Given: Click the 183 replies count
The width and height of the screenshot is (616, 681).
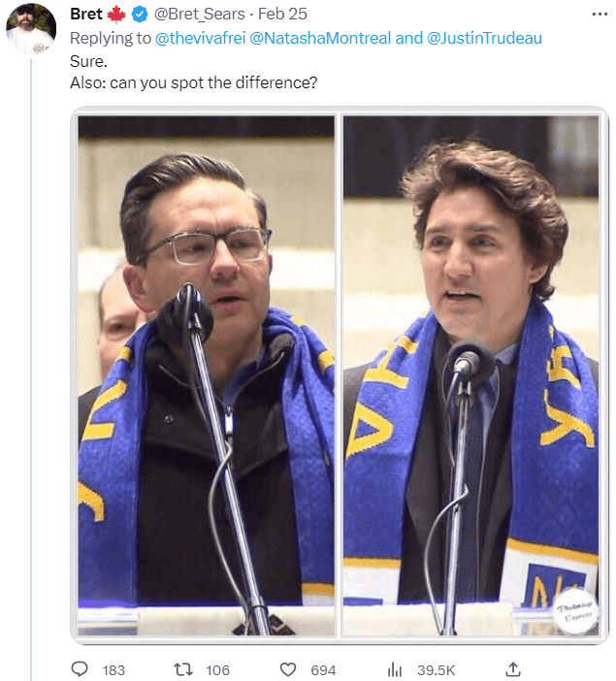Looking at the screenshot, I should coord(113,670).
